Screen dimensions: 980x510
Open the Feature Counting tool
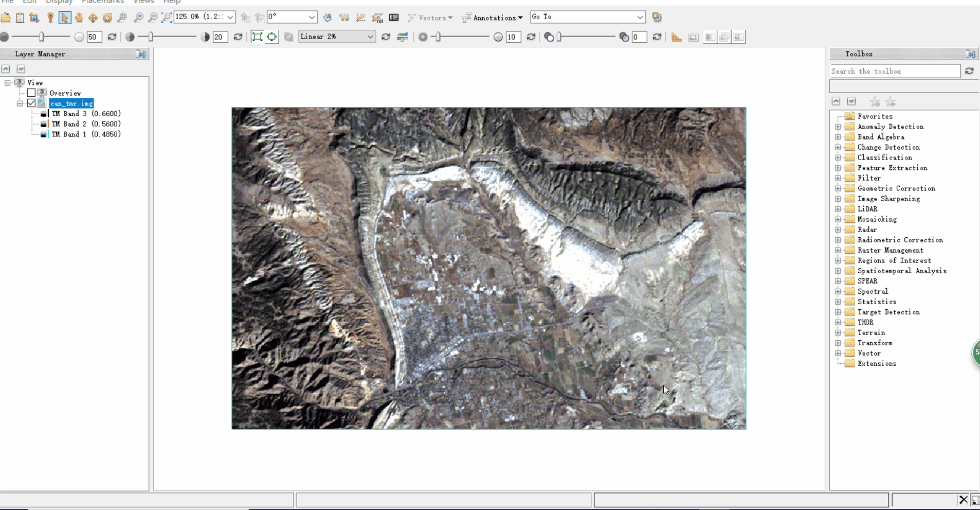pos(394,17)
